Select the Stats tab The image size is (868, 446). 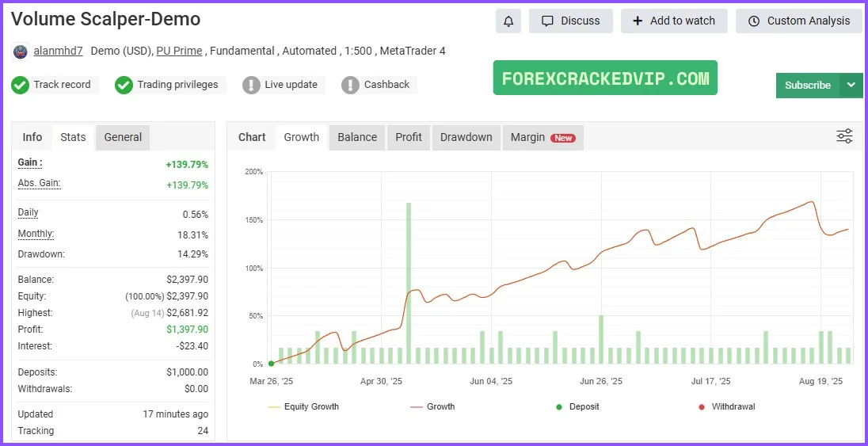coord(73,137)
